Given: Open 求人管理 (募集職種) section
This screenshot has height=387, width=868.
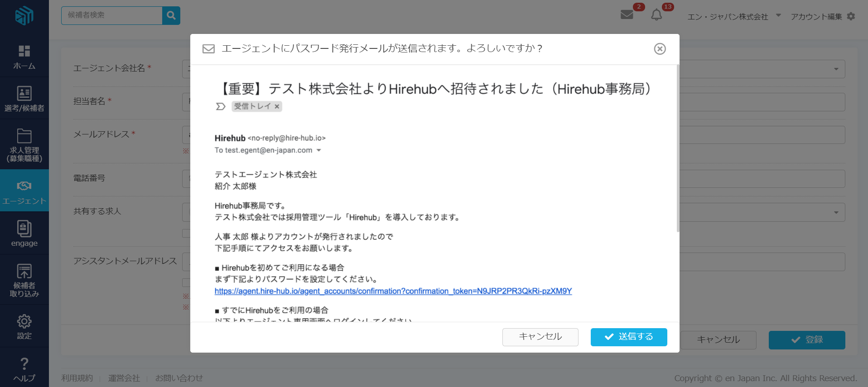Looking at the screenshot, I should pos(24,145).
